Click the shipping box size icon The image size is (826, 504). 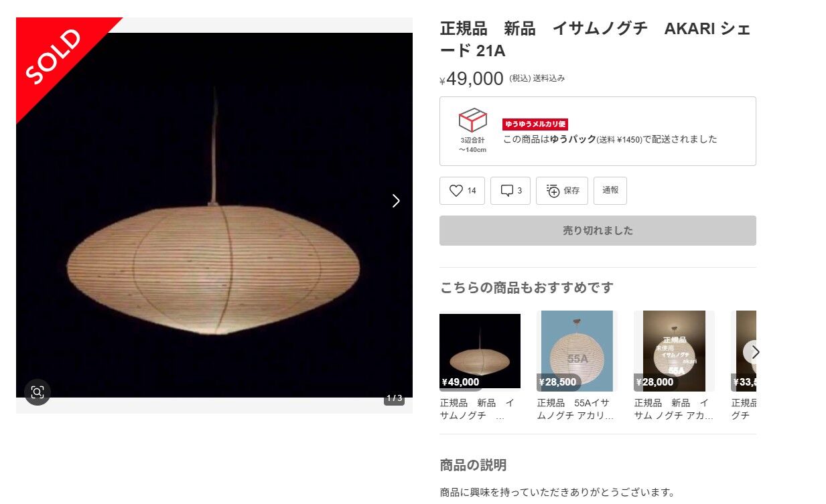pos(473,120)
